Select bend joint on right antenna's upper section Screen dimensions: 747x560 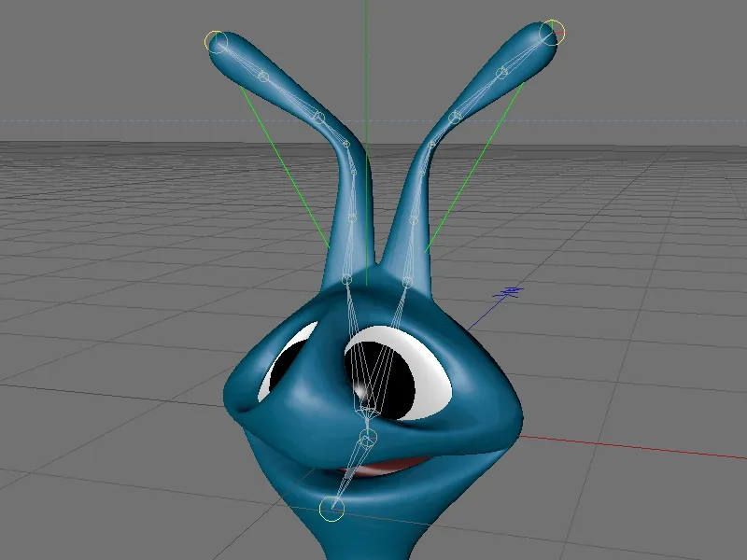click(x=456, y=116)
